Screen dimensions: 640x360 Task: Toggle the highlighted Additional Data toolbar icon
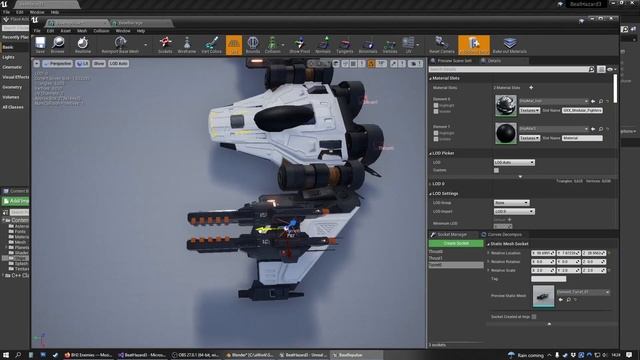[x=474, y=44]
